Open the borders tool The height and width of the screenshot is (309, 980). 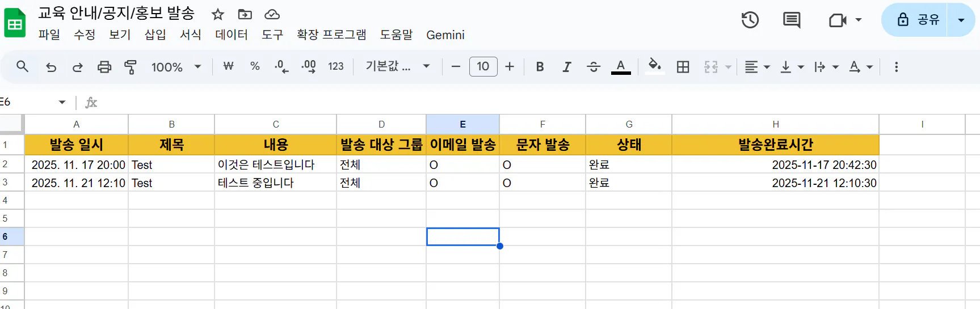pos(683,67)
